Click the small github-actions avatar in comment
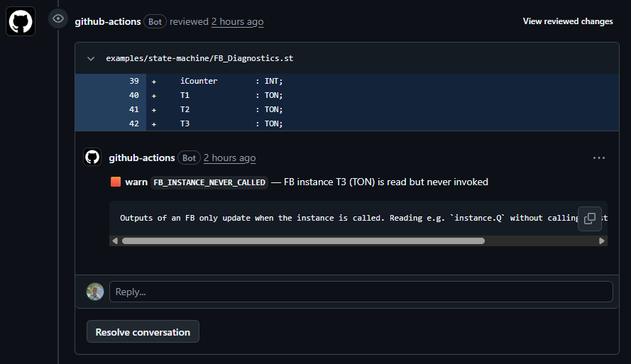 click(92, 157)
